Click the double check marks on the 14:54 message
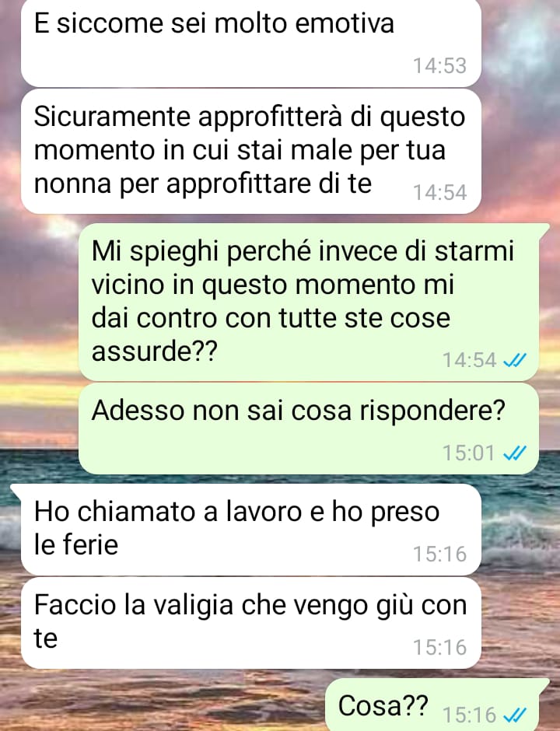560x731 pixels. point(515,360)
